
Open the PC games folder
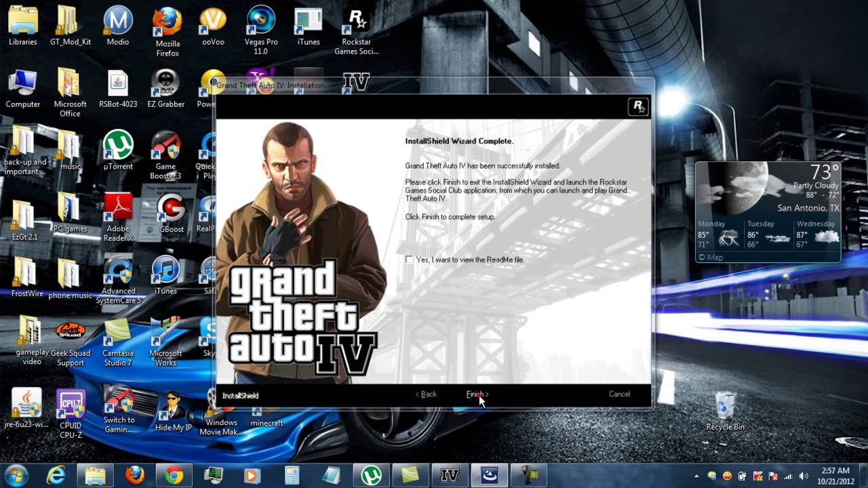pos(70,213)
